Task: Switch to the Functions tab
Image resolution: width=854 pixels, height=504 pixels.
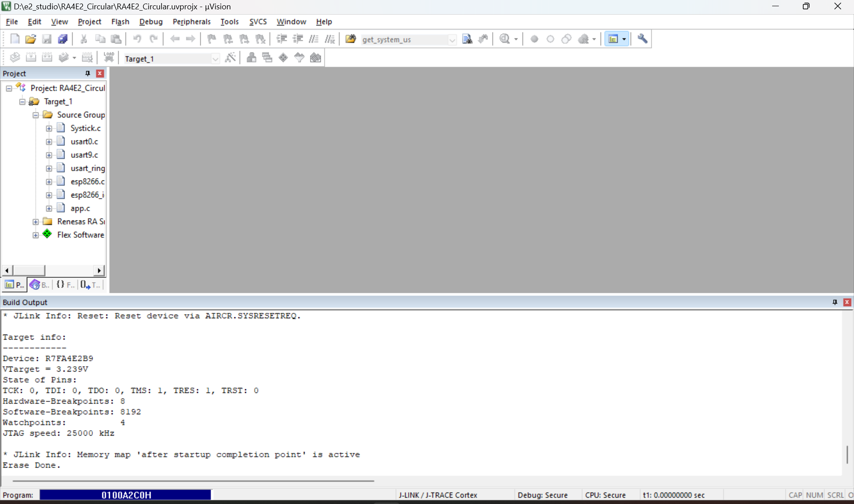Action: click(65, 285)
